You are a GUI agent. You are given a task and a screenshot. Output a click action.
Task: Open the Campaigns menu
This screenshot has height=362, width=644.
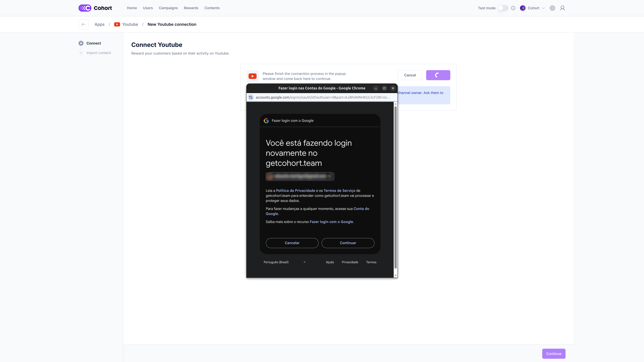[x=168, y=8]
